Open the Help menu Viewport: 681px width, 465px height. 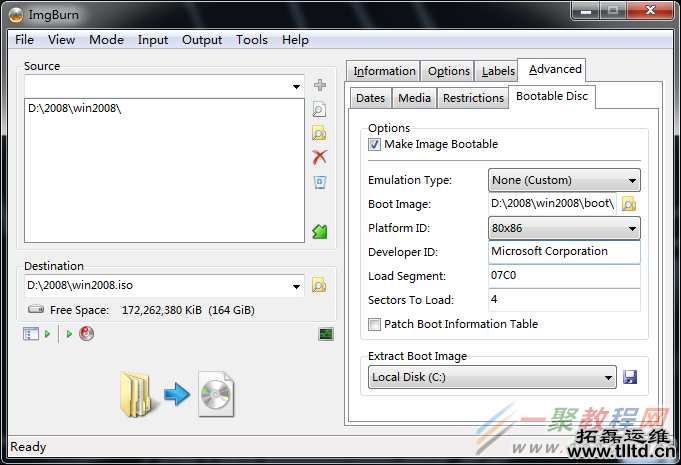[295, 40]
